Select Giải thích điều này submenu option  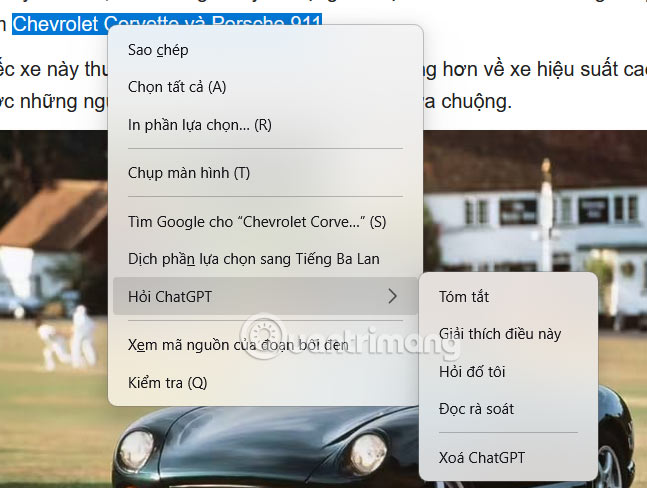pos(508,334)
